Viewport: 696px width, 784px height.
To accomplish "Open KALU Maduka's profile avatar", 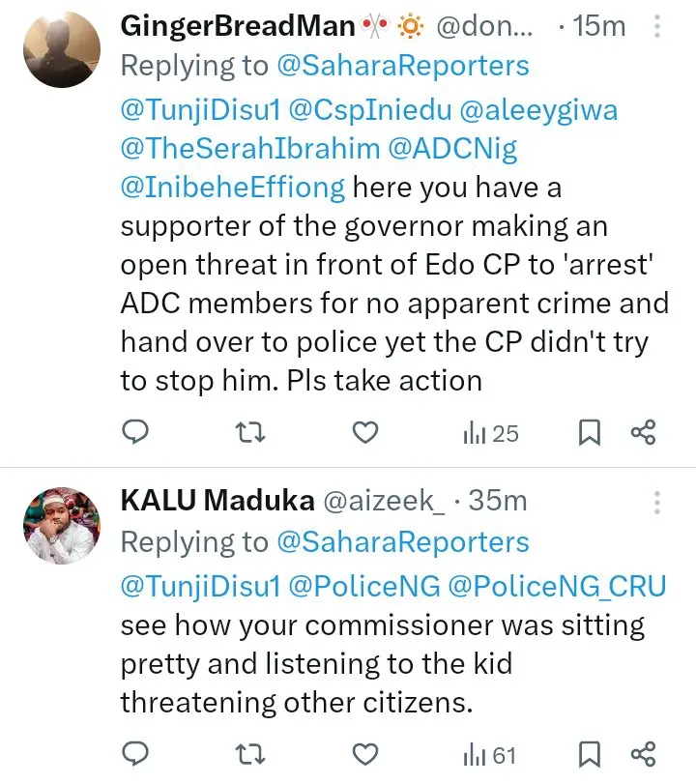I will click(x=60, y=526).
